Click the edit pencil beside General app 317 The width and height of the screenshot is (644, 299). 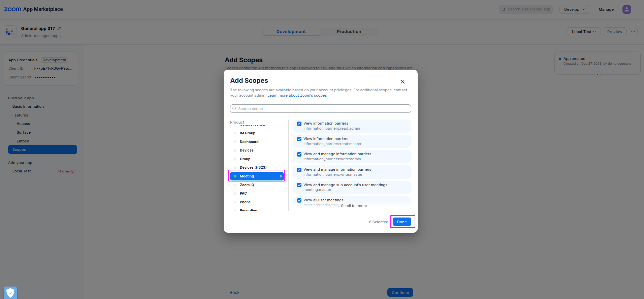coord(59,29)
